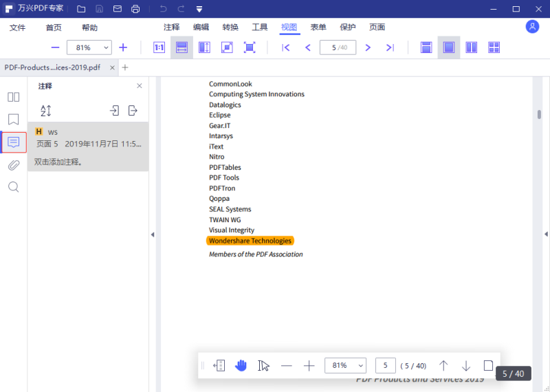Open the page thumbnails sidebar panel
550x392 pixels.
13,97
